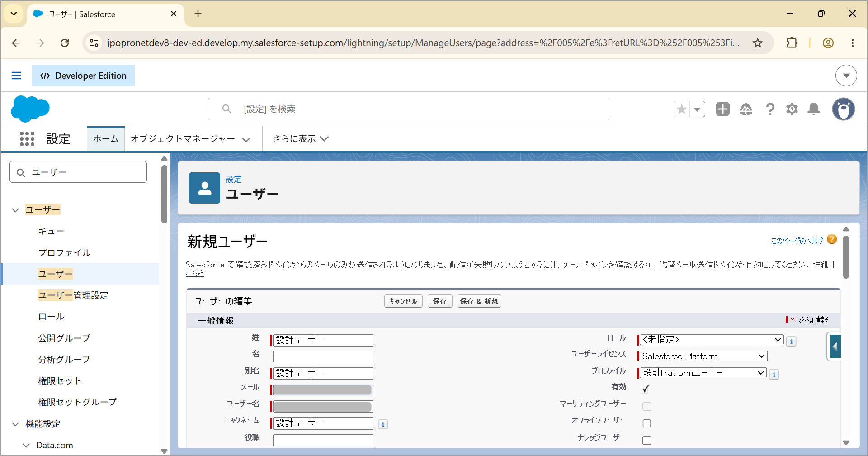Click the キャンセル button
The image size is (868, 456).
point(403,301)
